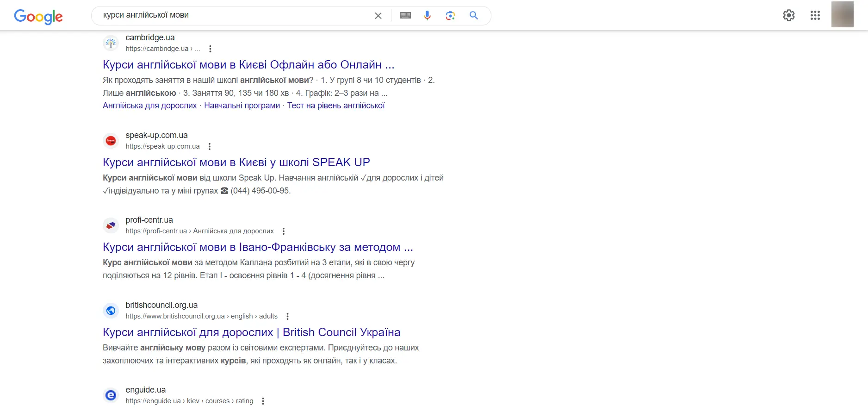Open more options for cambridge.ua result

coord(210,49)
